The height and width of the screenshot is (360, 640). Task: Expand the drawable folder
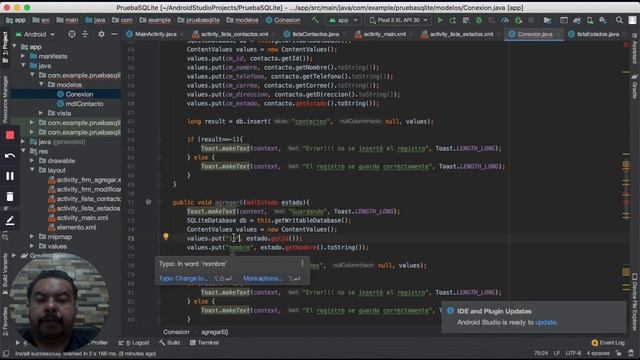coord(32,160)
